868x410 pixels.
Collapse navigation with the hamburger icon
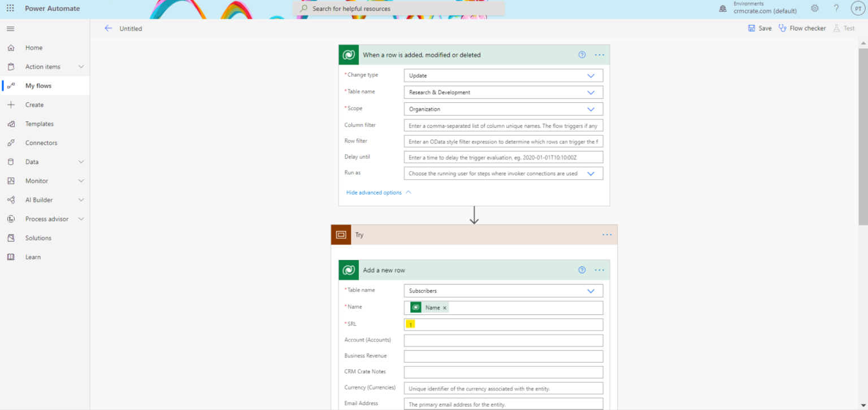pos(10,28)
